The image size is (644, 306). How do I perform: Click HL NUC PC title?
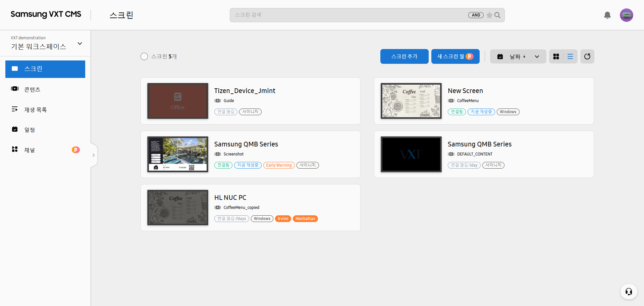pyautogui.click(x=230, y=198)
